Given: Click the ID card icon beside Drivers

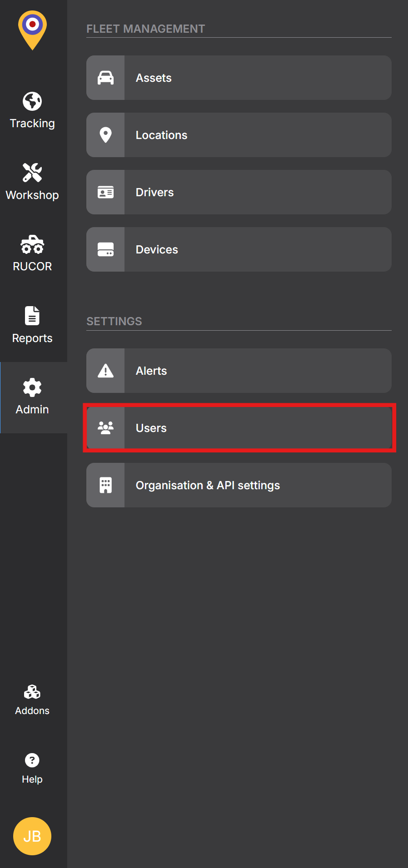Looking at the screenshot, I should (x=105, y=192).
